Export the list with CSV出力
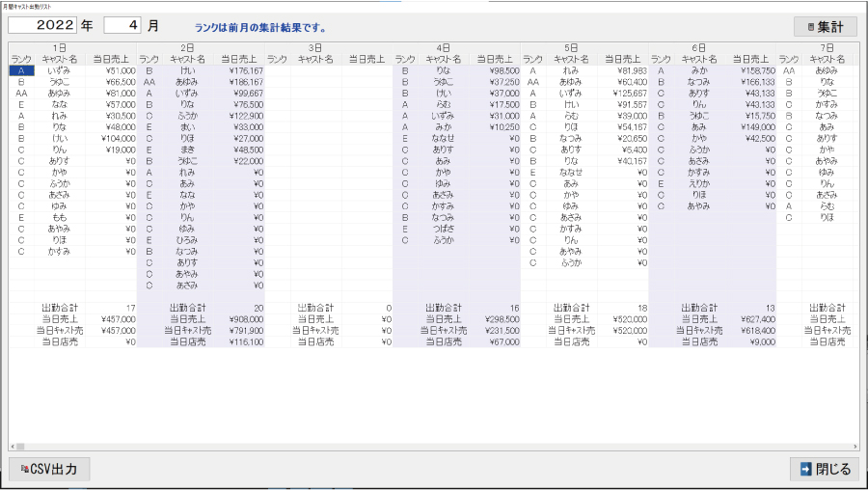868x490 pixels. [49, 470]
